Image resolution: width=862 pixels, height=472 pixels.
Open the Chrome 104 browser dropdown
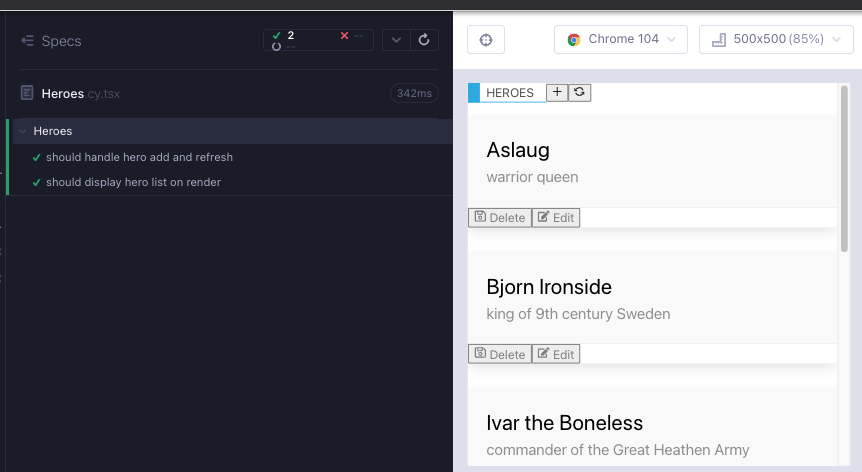pos(621,40)
